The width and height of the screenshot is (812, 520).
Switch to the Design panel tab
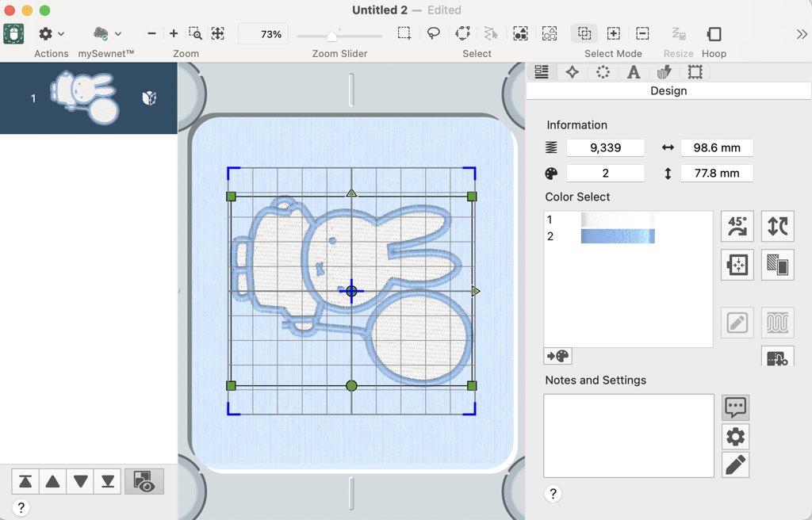542,72
